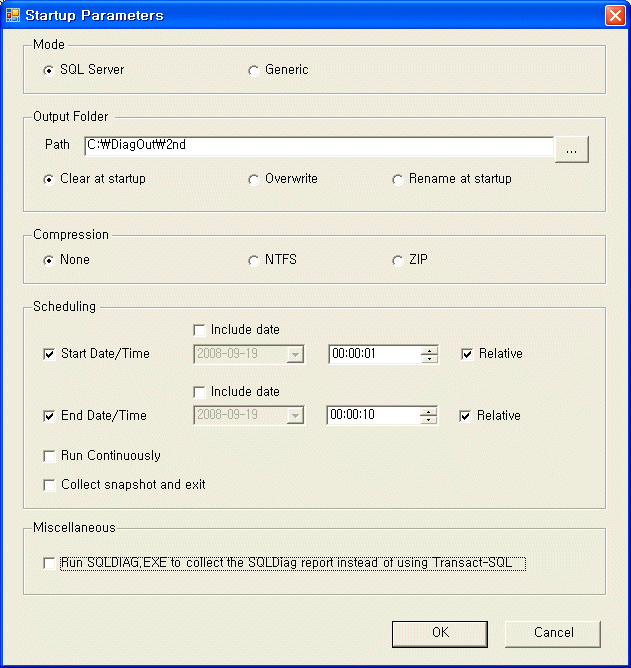Enable Run SQLDIAG.EXE to collect report

pos(49,563)
